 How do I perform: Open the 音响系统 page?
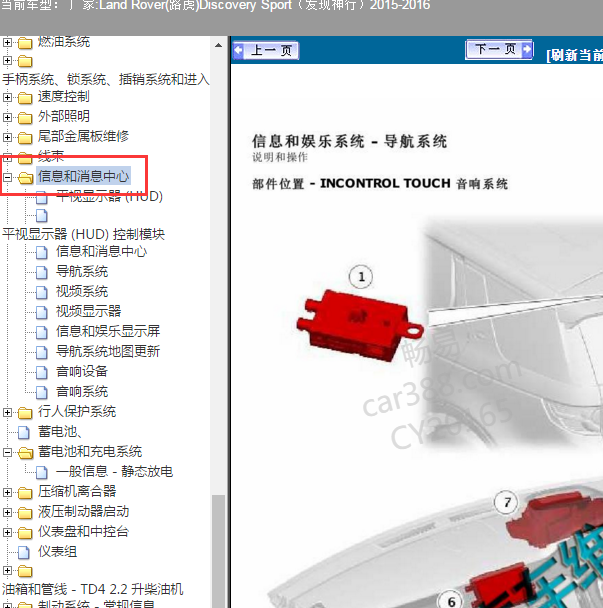tap(82, 392)
